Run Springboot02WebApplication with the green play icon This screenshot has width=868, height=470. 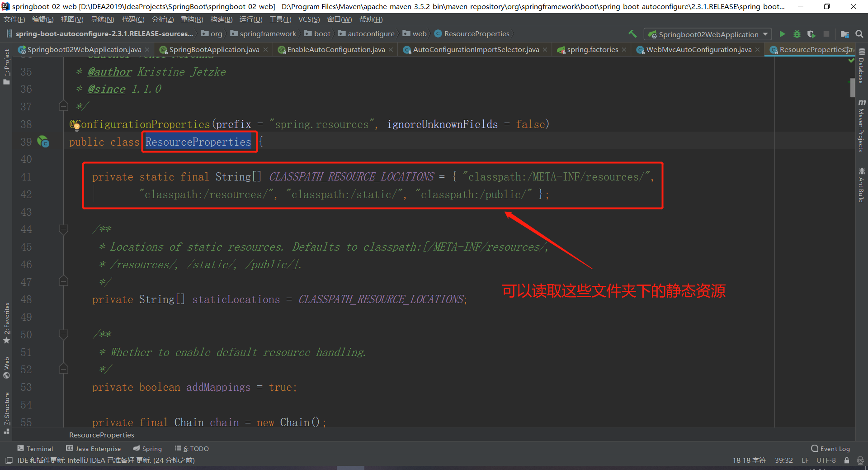[782, 34]
